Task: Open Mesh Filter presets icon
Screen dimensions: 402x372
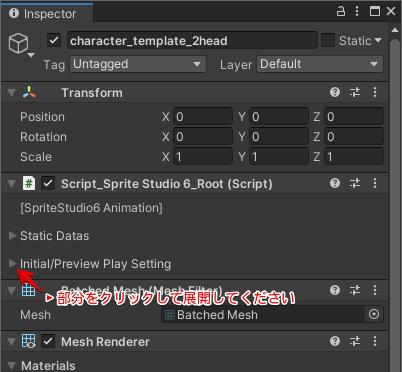Action: click(x=355, y=290)
